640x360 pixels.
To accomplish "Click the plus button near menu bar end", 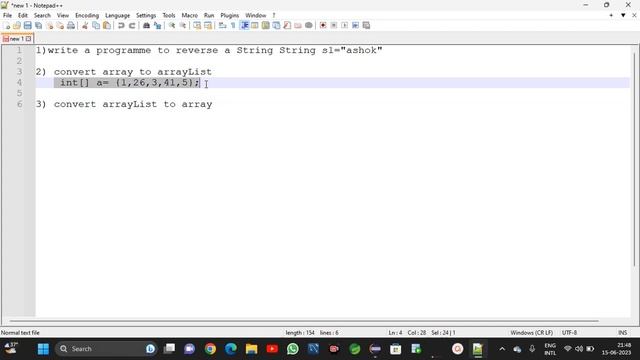I will coord(611,15).
